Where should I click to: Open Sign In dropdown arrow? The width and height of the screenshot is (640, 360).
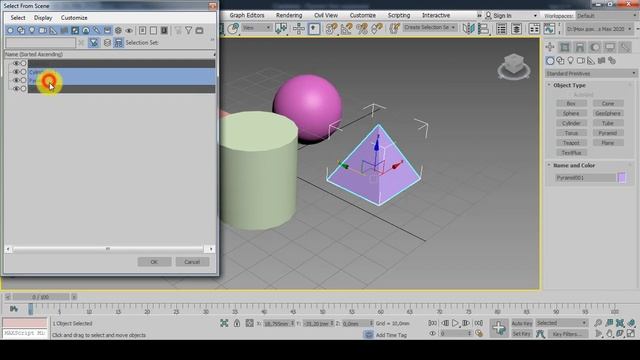point(535,16)
